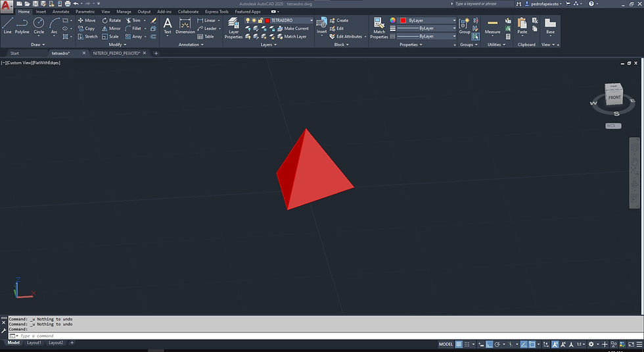
Task: Toggle 2D object snap in status bar
Action: click(x=532, y=344)
